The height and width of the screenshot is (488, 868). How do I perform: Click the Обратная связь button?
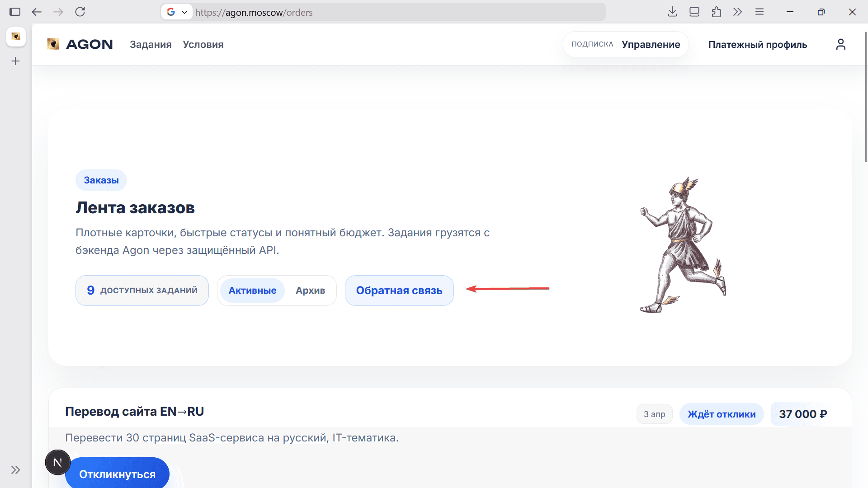click(399, 291)
